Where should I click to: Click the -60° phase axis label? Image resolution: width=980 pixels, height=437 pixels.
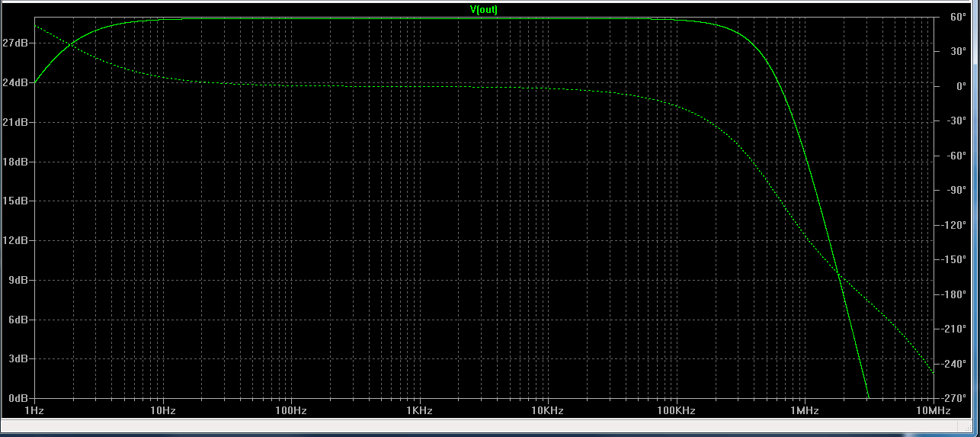click(x=957, y=156)
